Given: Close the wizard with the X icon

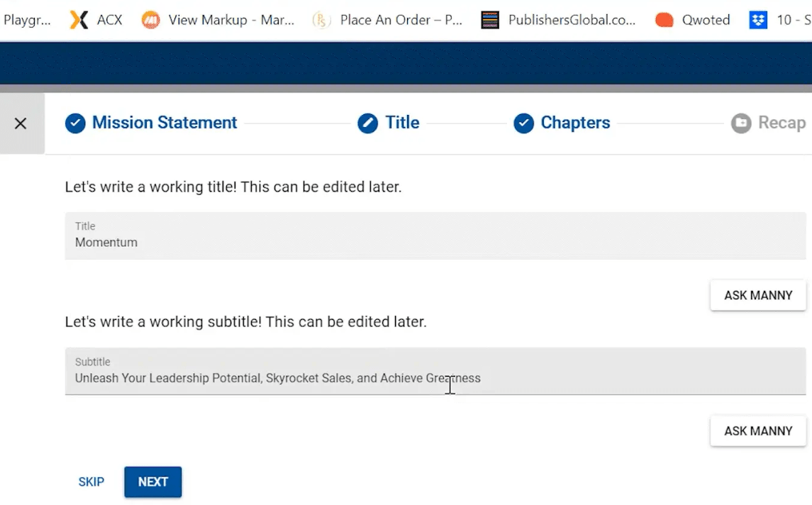Looking at the screenshot, I should coord(21,123).
